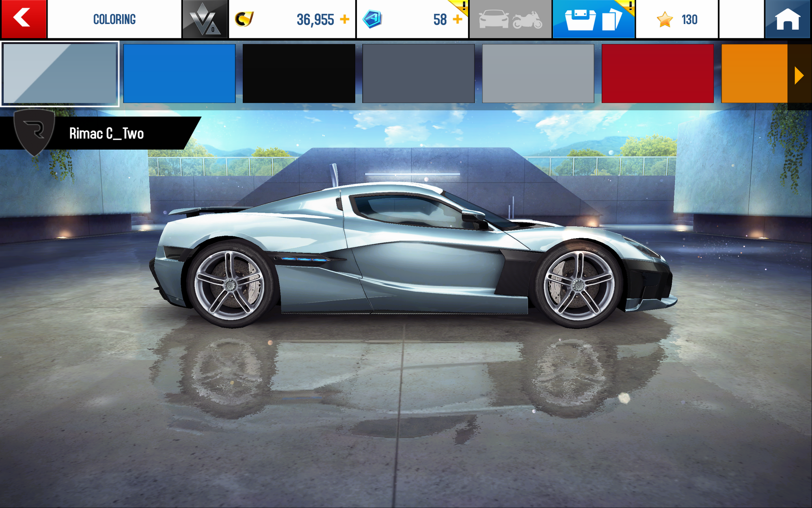Image resolution: width=812 pixels, height=508 pixels.
Task: Tap the COLORING screen title
Action: click(114, 19)
